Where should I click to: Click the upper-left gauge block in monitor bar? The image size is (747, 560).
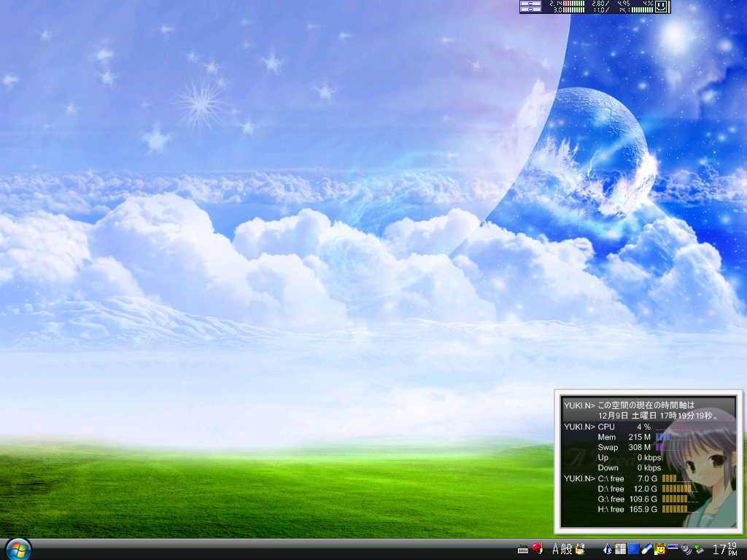point(531,4)
